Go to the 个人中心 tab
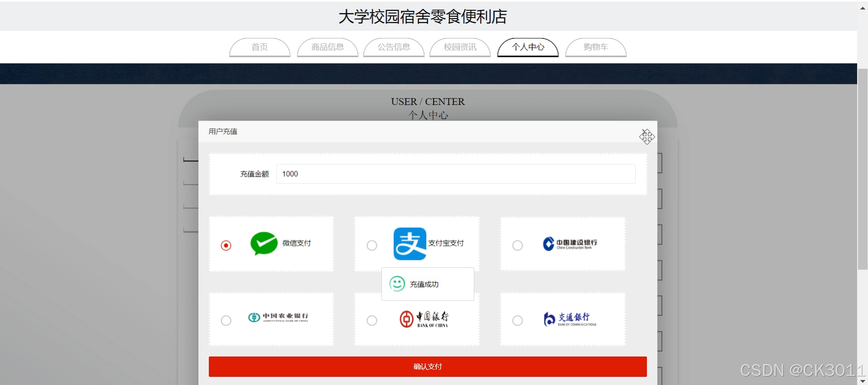 pyautogui.click(x=528, y=47)
